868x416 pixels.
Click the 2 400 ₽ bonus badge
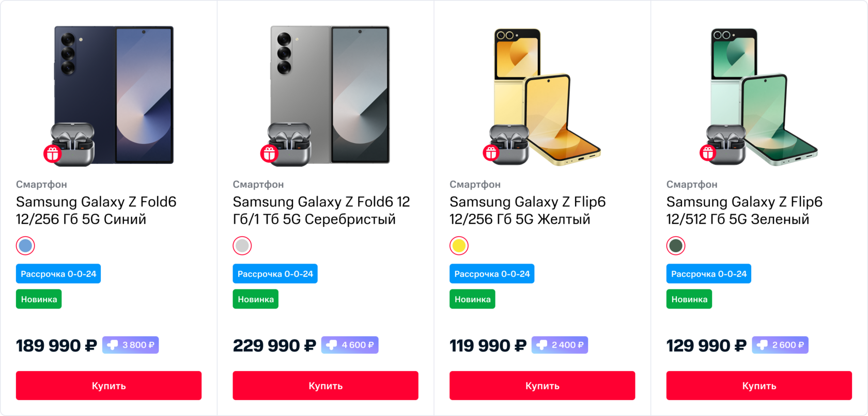(560, 345)
